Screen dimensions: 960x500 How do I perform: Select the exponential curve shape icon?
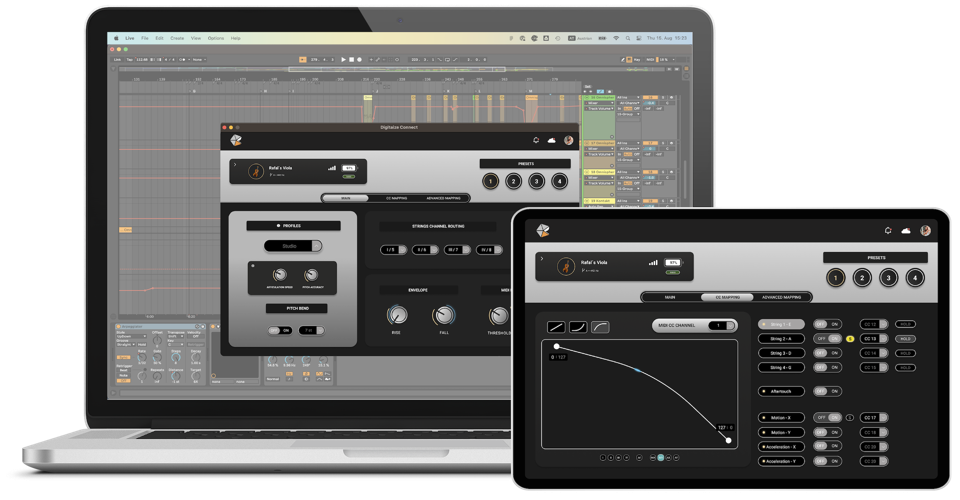(578, 327)
